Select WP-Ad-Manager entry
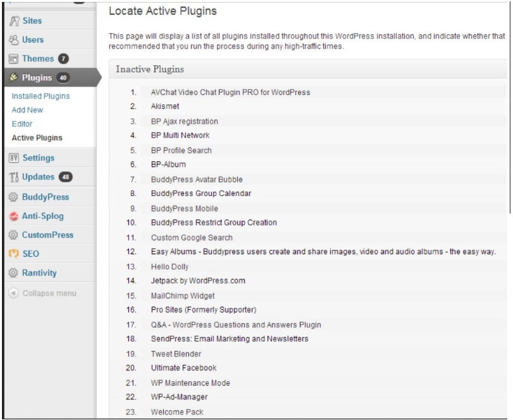Screen dimensions: 513x420 pos(179,397)
